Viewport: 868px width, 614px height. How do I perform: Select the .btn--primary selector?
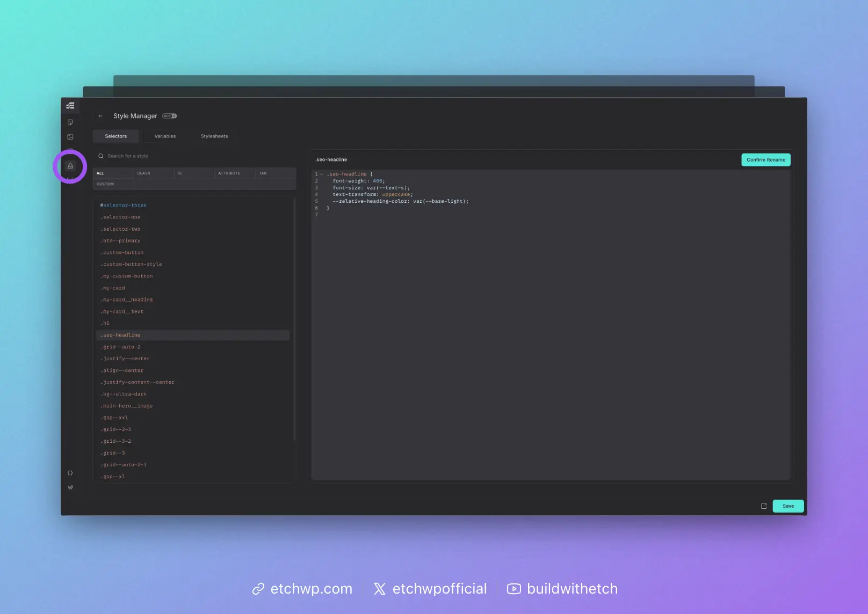pos(121,241)
